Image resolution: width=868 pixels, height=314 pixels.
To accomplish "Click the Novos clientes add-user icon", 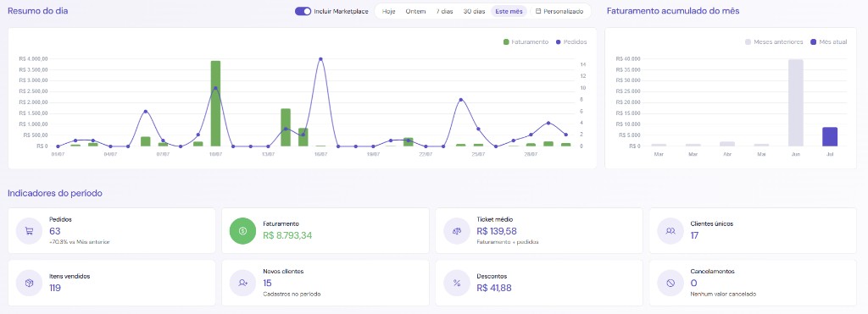I will (243, 283).
